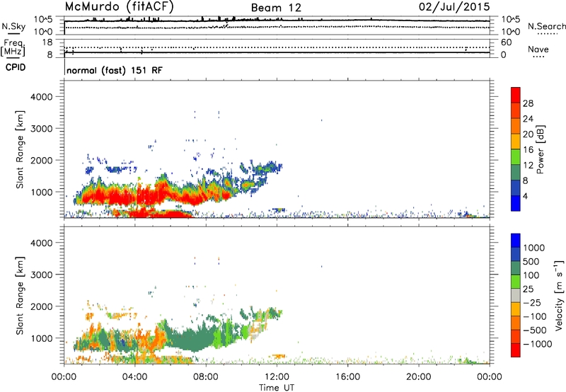
Task: Click the 'Velocity [m s^-1]' colorbar label
Action: click(x=559, y=295)
